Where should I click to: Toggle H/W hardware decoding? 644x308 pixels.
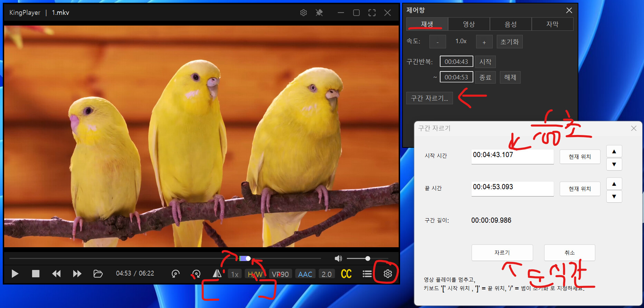255,274
